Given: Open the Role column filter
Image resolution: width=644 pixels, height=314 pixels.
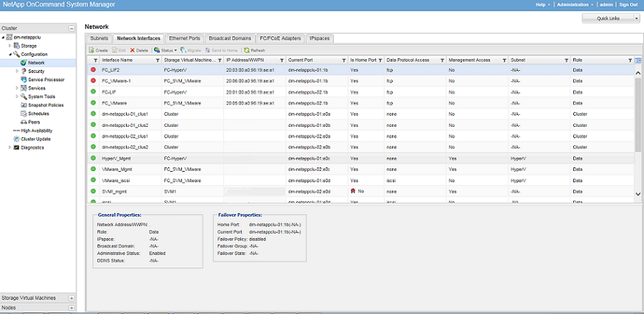Looking at the screenshot, I should [630, 60].
